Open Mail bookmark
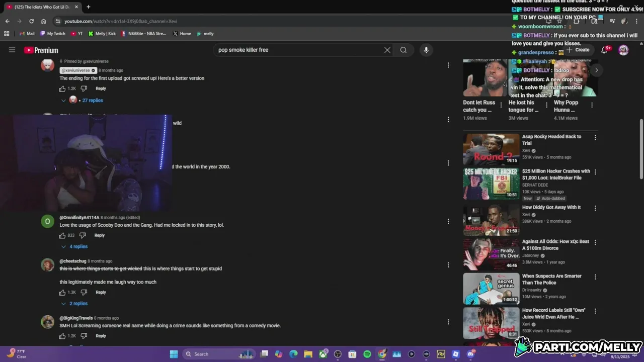The width and height of the screenshot is (644, 362). point(27,34)
